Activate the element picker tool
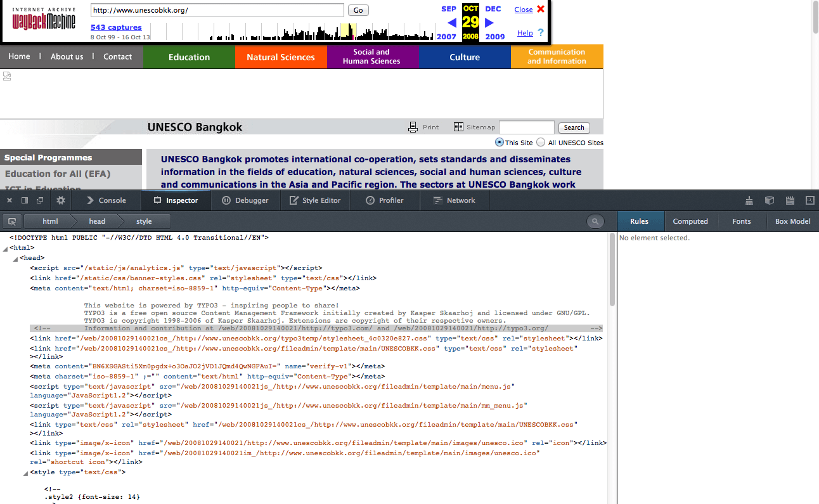The image size is (819, 504). (12, 221)
